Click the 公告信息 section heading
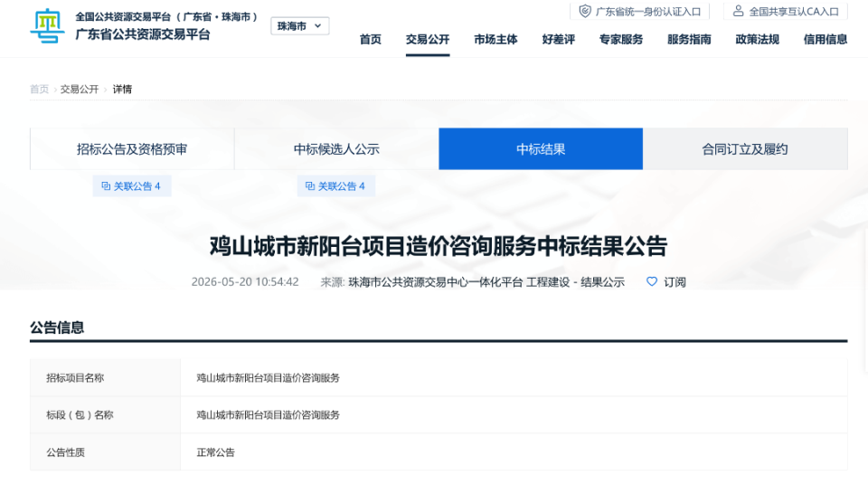Image resolution: width=868 pixels, height=494 pixels. pos(57,328)
